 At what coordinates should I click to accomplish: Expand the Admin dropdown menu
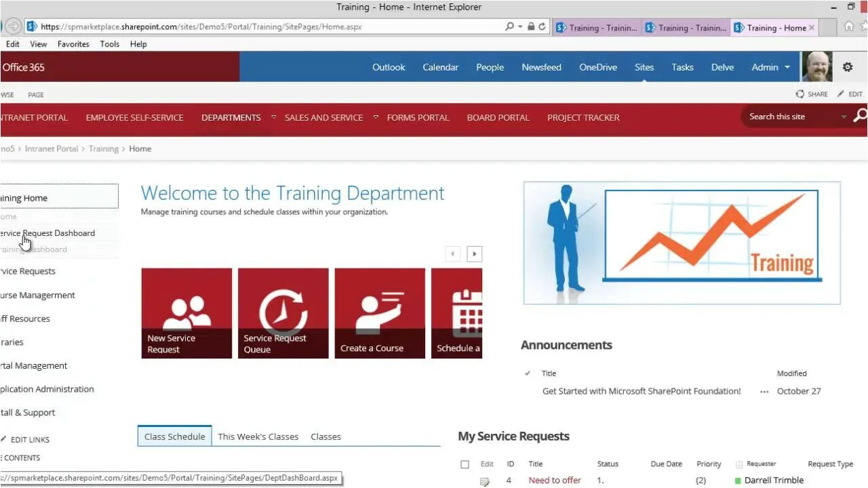[770, 67]
